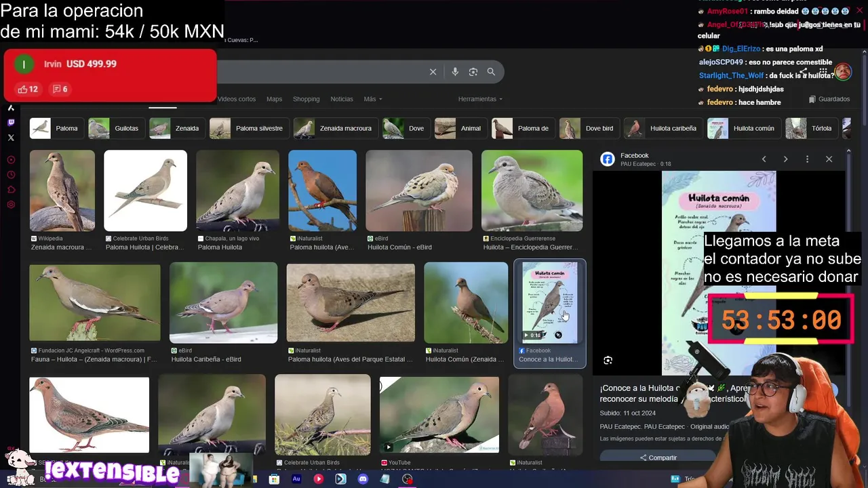Select the Dove filter chip

pyautogui.click(x=406, y=128)
